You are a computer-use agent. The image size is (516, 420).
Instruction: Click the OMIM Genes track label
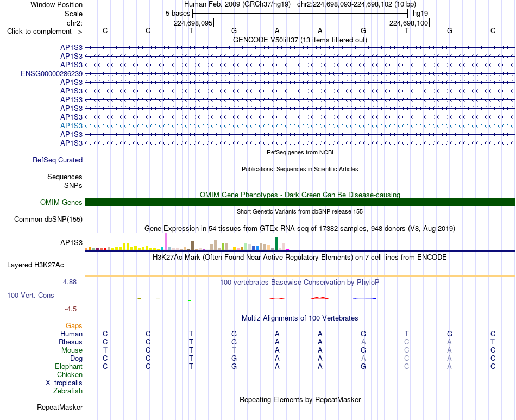[61, 203]
